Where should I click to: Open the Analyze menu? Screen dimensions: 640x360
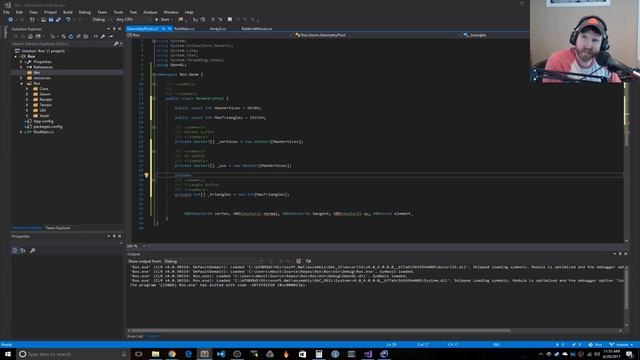150,12
